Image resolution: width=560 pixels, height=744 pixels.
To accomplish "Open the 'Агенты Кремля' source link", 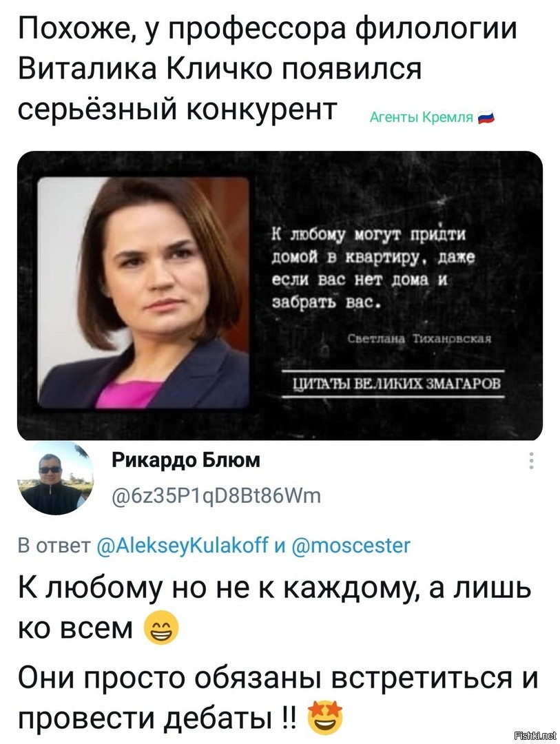I will coord(421,118).
